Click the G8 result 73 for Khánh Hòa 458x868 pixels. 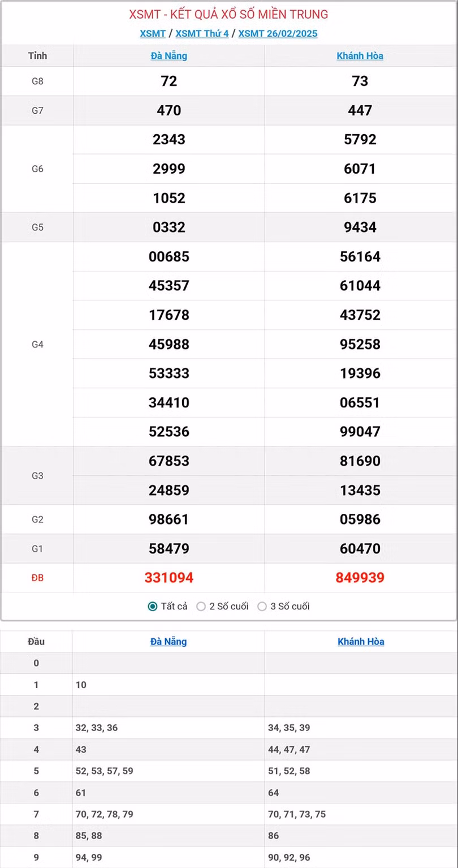coord(360,81)
